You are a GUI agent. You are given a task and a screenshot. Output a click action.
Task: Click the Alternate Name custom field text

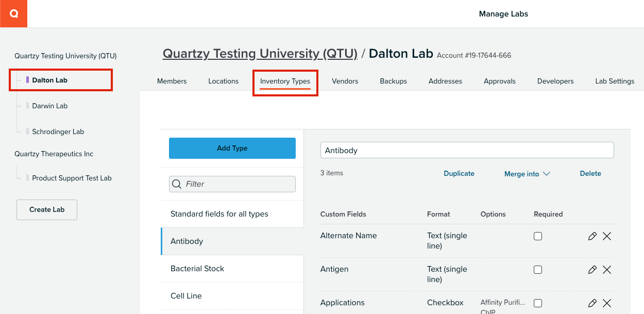(349, 236)
